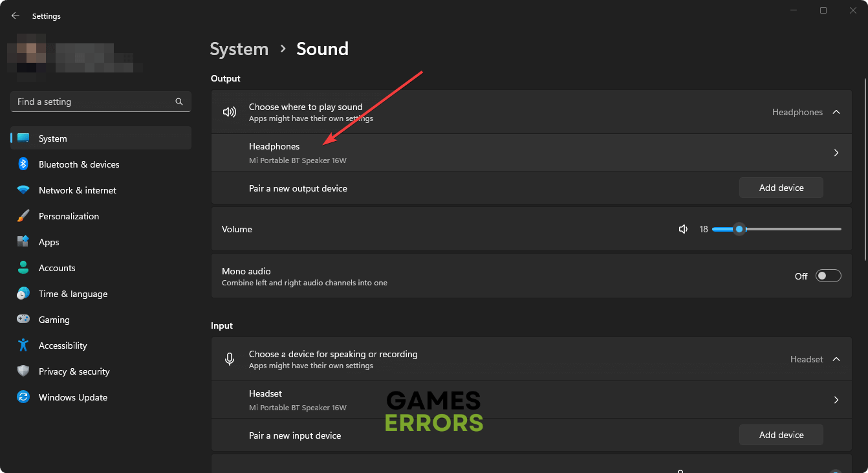868x473 pixels.
Task: Open Time & language settings
Action: [x=101, y=294]
